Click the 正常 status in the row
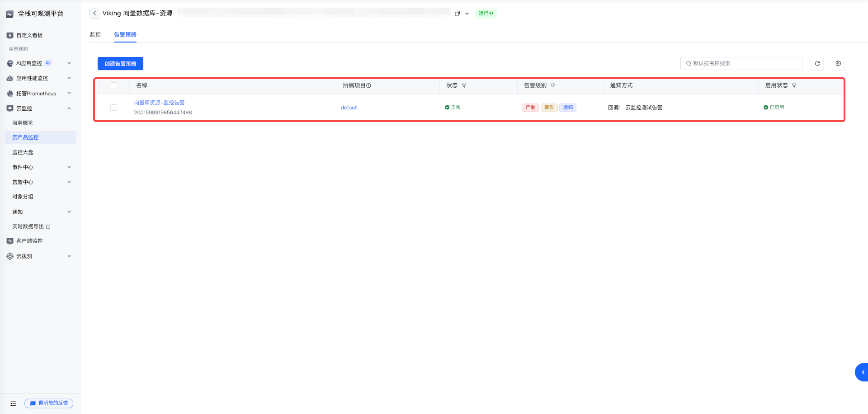 pyautogui.click(x=453, y=108)
